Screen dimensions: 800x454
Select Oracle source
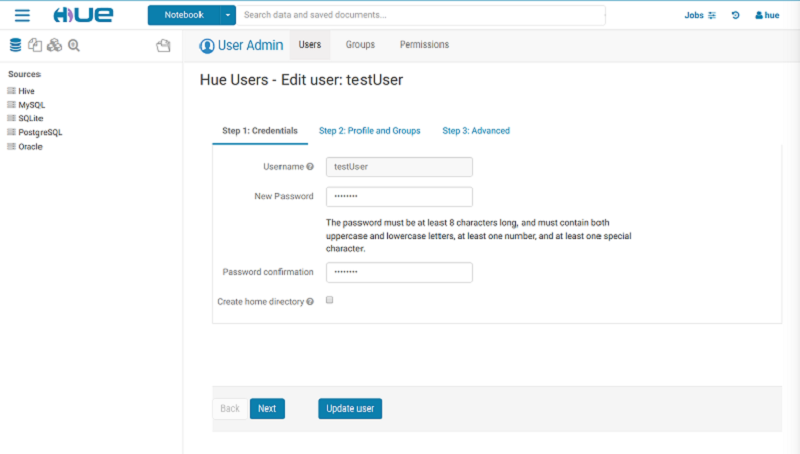(x=30, y=146)
